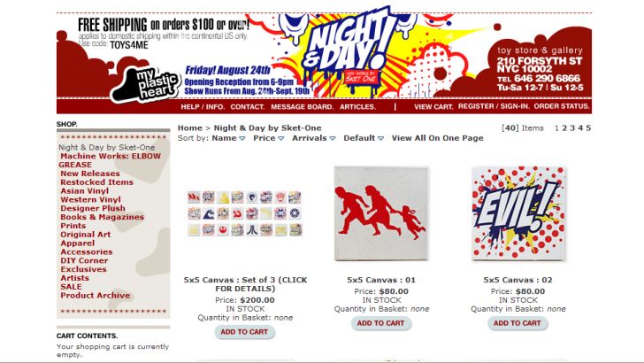Image resolution: width=644 pixels, height=363 pixels.
Task: Open the Help / Info menu item
Action: coord(203,107)
